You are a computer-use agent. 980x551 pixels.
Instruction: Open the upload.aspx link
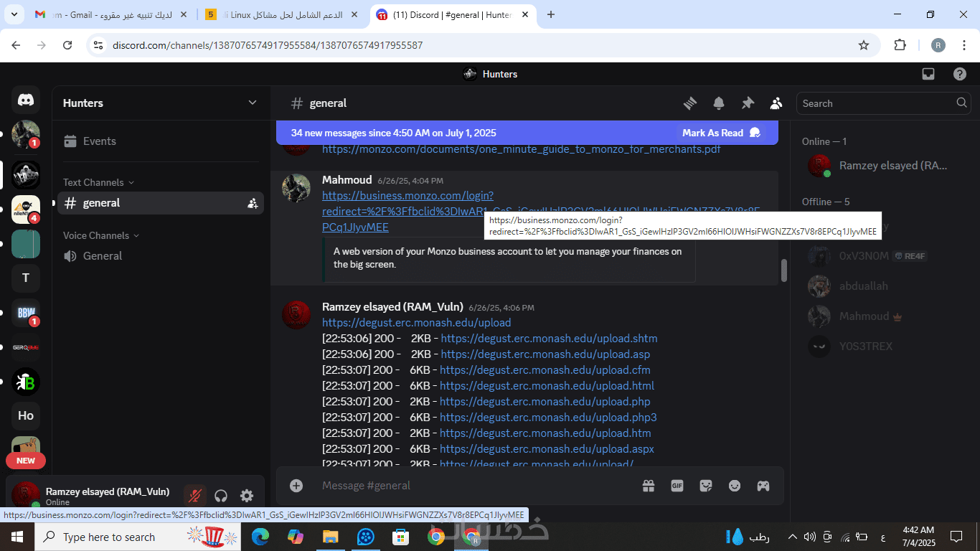pyautogui.click(x=547, y=449)
